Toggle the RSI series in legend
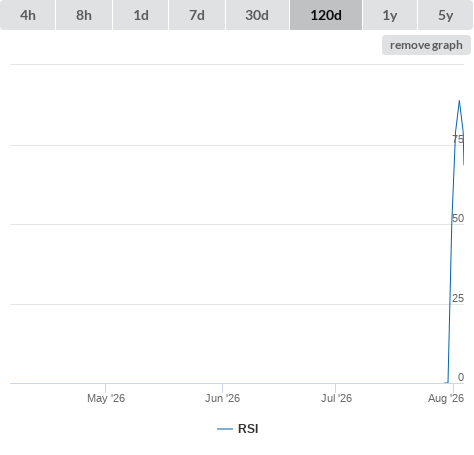474x455 pixels. (248, 429)
